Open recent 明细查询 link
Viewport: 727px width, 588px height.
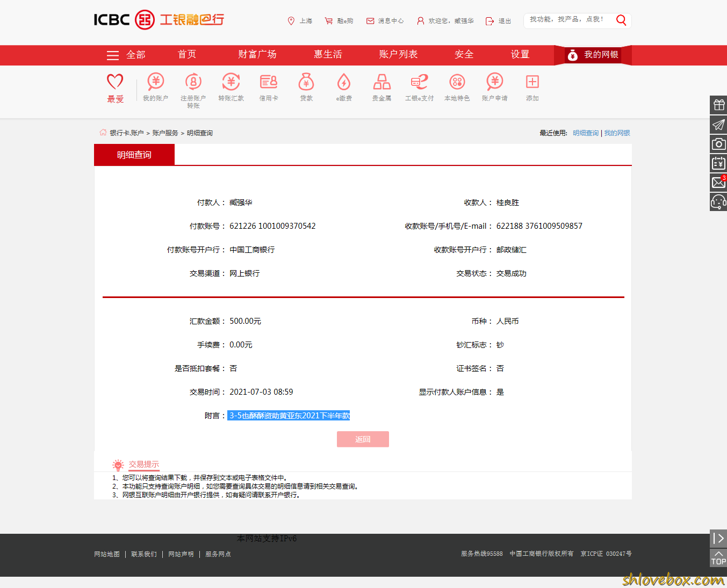click(586, 133)
